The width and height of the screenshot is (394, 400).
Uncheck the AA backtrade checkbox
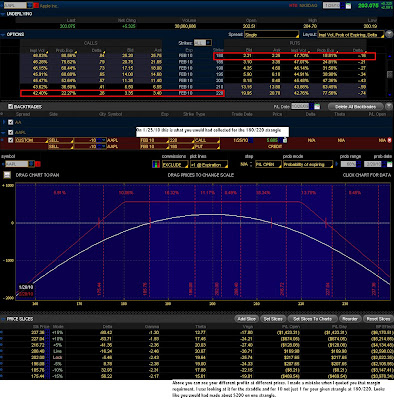pos(10,122)
